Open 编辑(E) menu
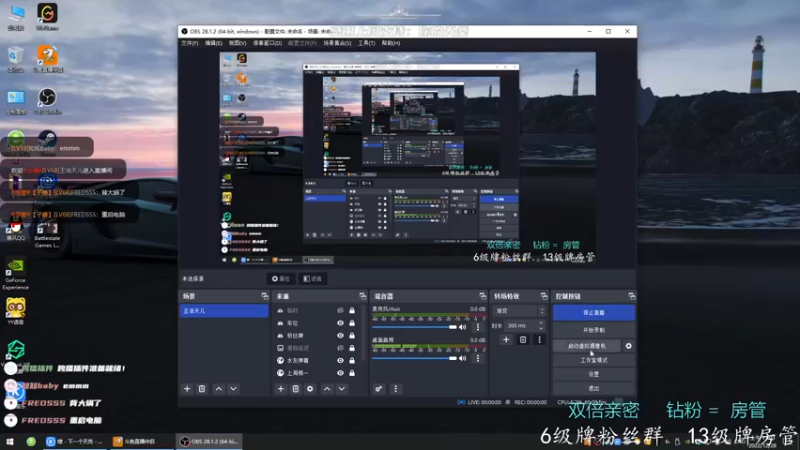Image resolution: width=800 pixels, height=450 pixels. pos(213,43)
